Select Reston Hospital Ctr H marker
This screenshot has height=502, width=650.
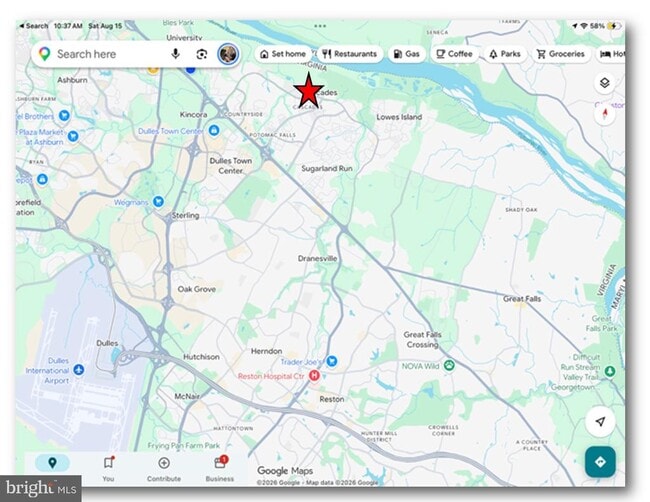pos(315,376)
